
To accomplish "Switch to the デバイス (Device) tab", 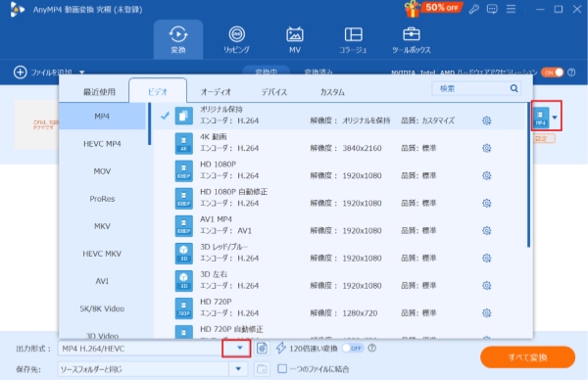I will pos(274,92).
